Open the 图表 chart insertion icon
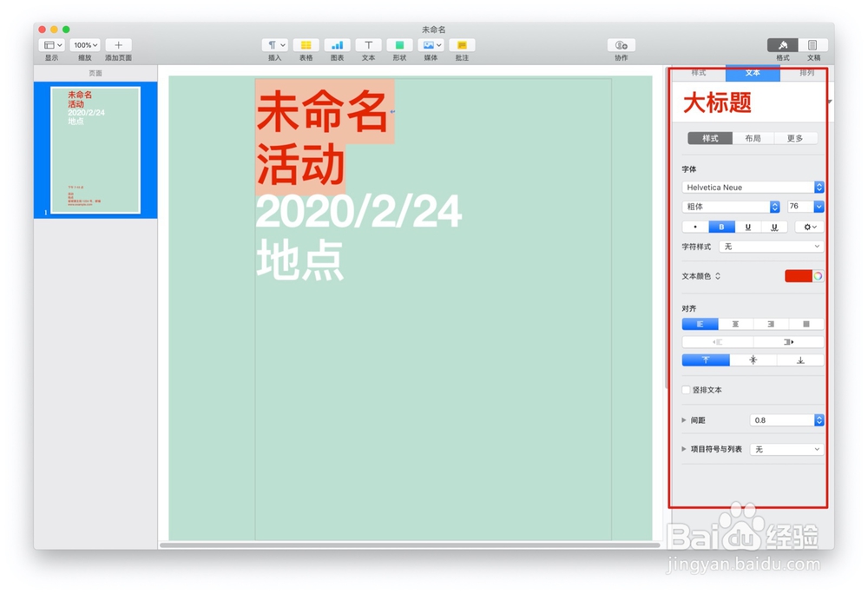The height and width of the screenshot is (594, 868). click(x=337, y=45)
